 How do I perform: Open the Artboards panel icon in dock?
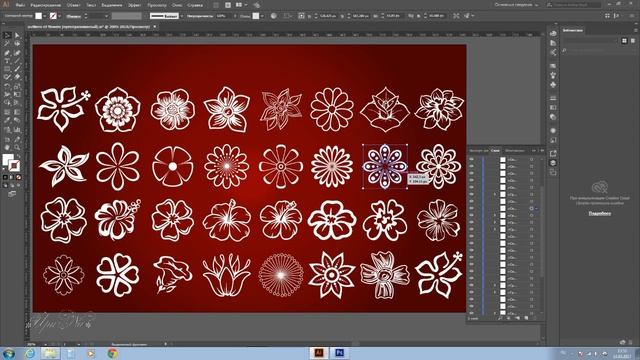553,172
